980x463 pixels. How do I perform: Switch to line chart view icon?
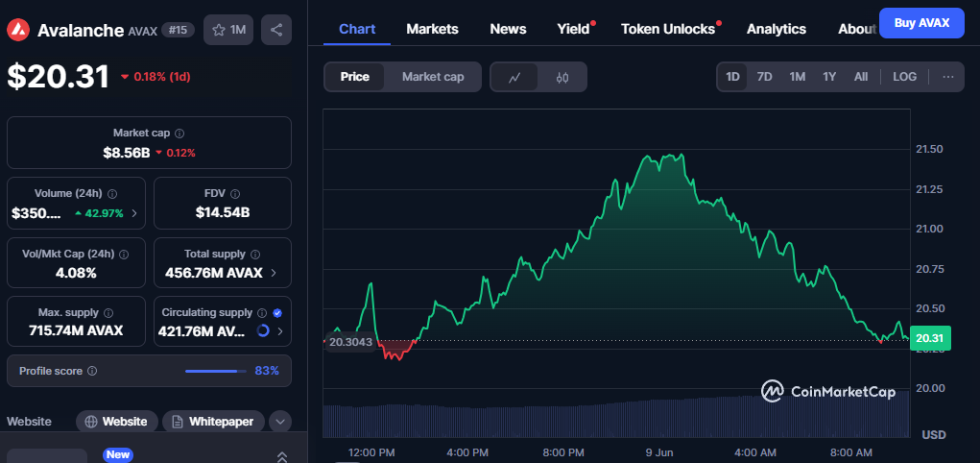[x=514, y=78]
